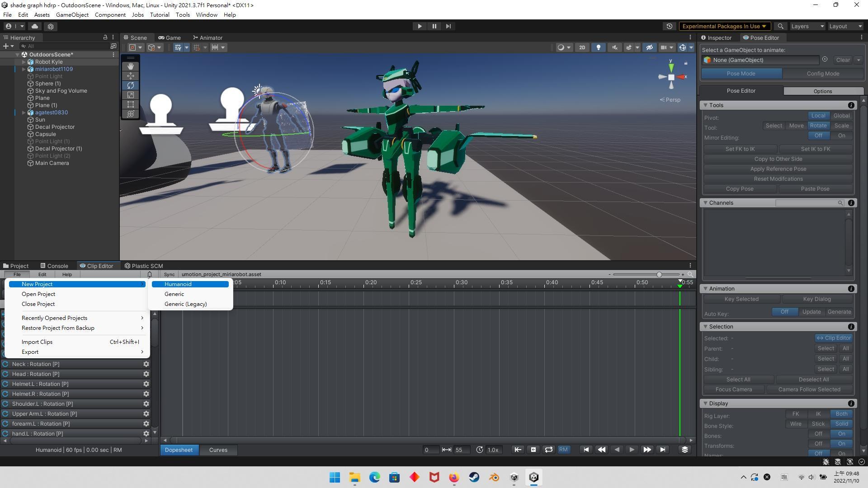Select the Rect transform tool
This screenshot has width=868, height=488.
tap(131, 104)
